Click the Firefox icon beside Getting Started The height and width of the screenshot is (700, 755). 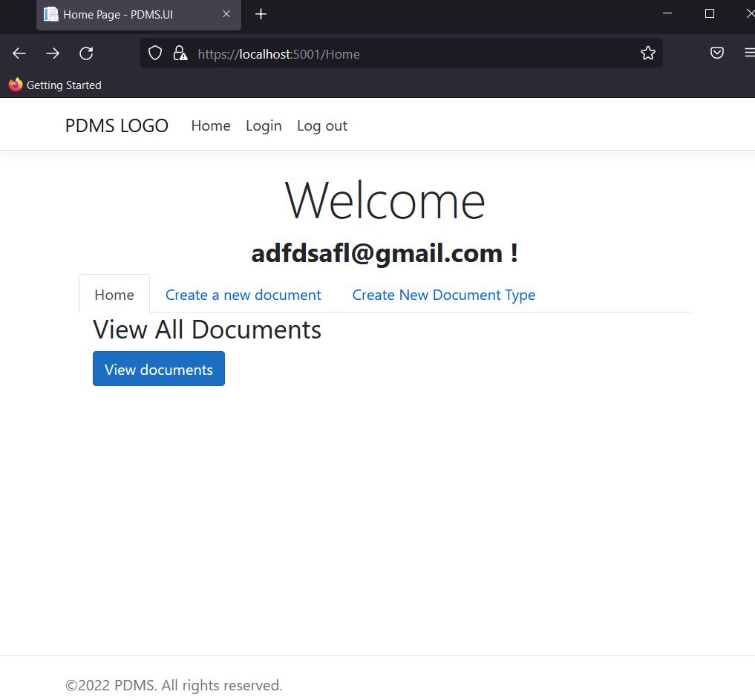[x=16, y=85]
